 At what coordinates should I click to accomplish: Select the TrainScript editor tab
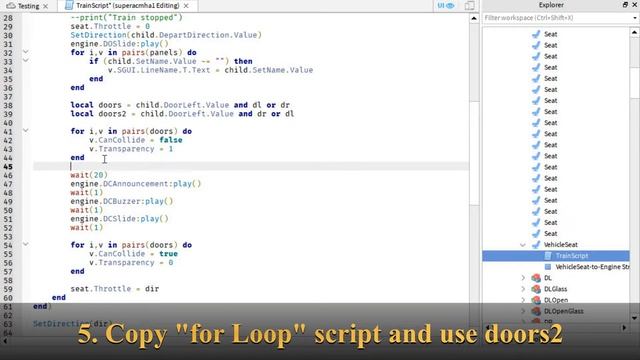click(127, 6)
